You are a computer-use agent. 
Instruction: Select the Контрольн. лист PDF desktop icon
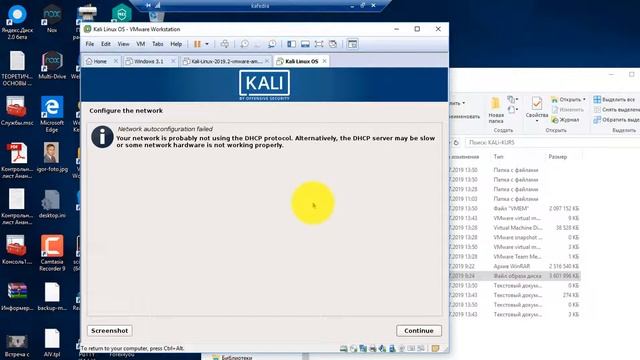click(x=17, y=161)
